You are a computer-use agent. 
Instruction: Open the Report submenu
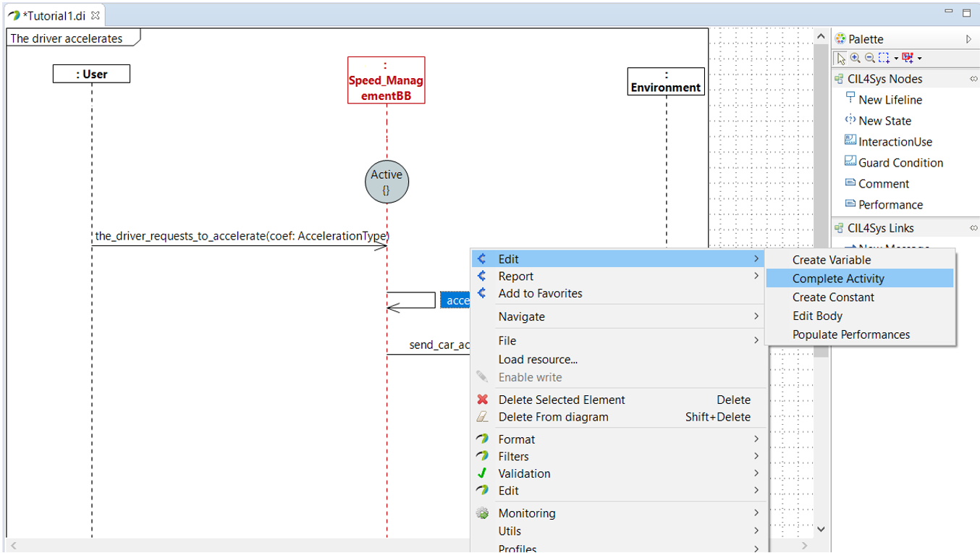point(617,276)
